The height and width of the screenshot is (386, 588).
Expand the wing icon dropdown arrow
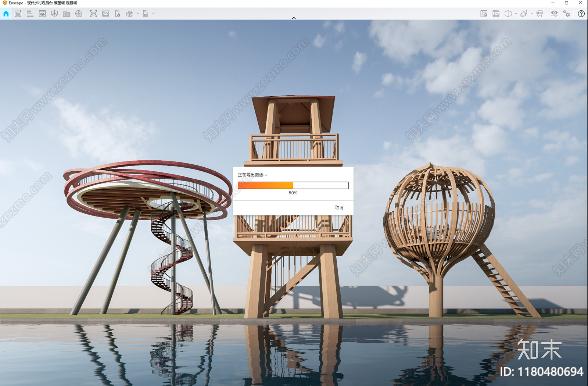coord(532,14)
